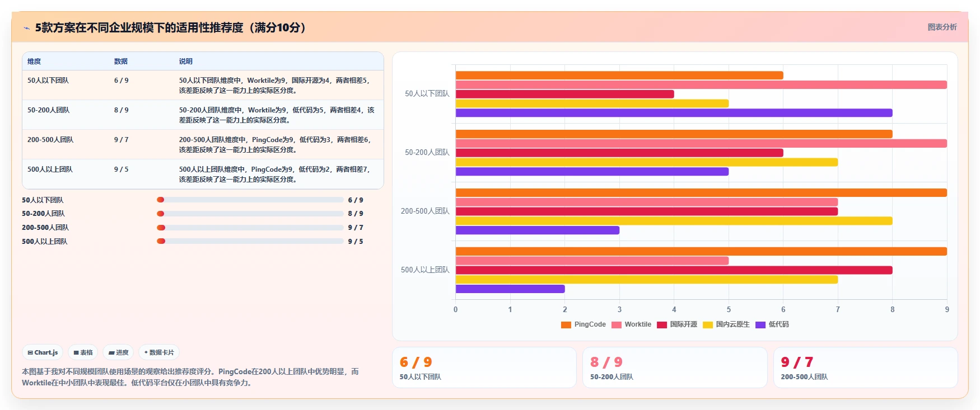The height and width of the screenshot is (410, 980).
Task: Select table row 50人以下团队
Action: tap(203, 85)
